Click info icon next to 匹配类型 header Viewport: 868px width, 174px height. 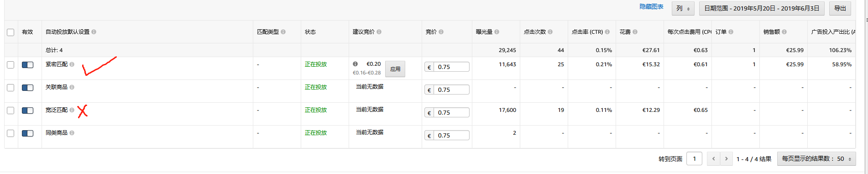[283, 32]
